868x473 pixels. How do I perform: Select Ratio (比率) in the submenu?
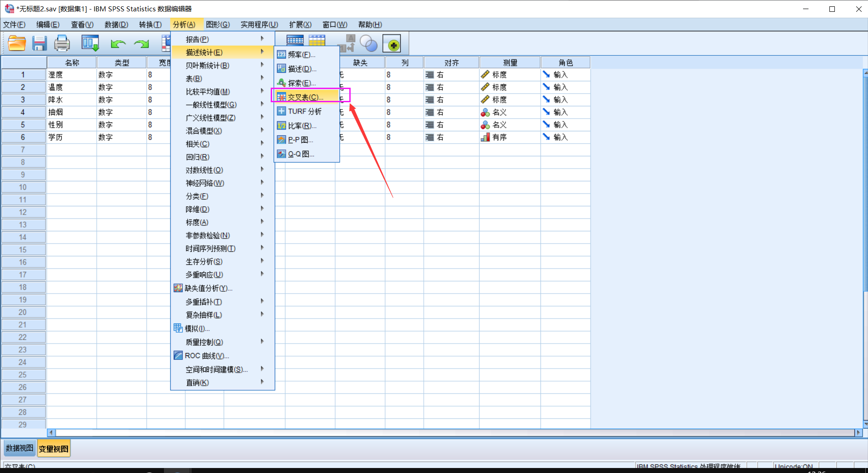point(307,126)
